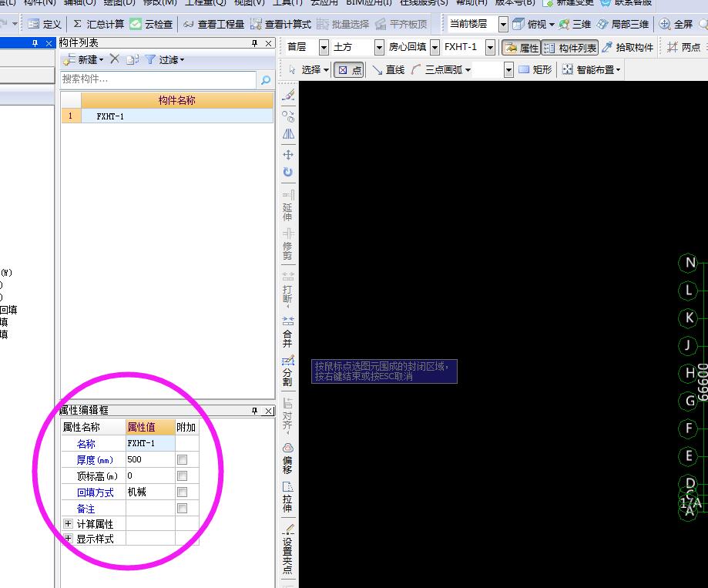This screenshot has height=588, width=708.
Task: Click the 设置夹点 grip point tool
Action: [x=287, y=549]
